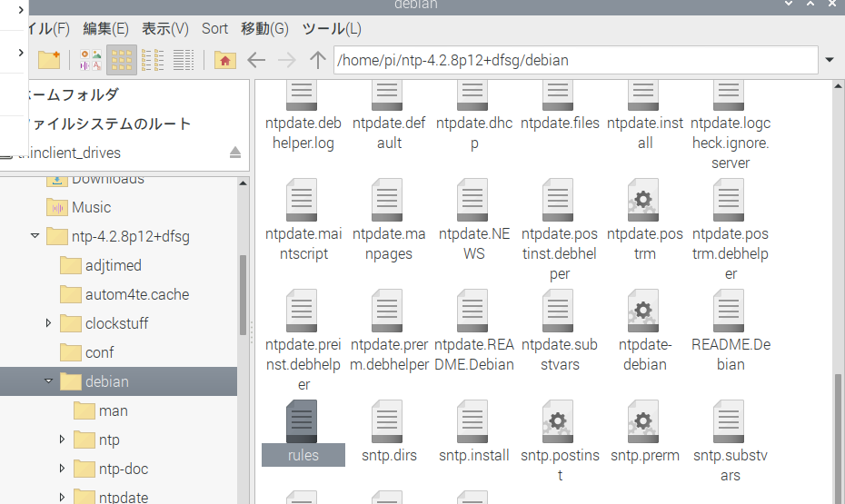Open the 表示(V) menu
This screenshot has width=845, height=504.
(164, 28)
